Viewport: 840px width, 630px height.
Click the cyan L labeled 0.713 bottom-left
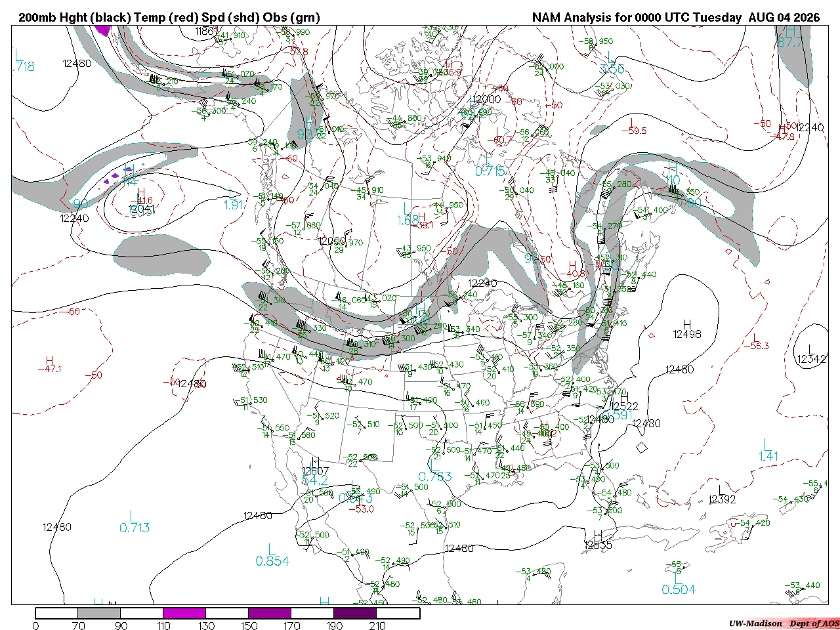[x=134, y=516]
